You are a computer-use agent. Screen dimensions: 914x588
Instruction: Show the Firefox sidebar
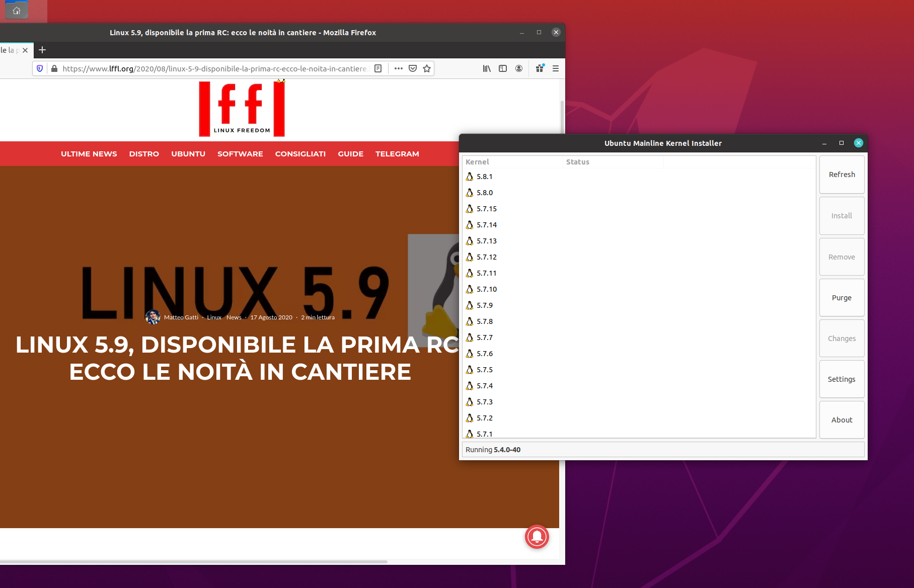[x=503, y=68]
